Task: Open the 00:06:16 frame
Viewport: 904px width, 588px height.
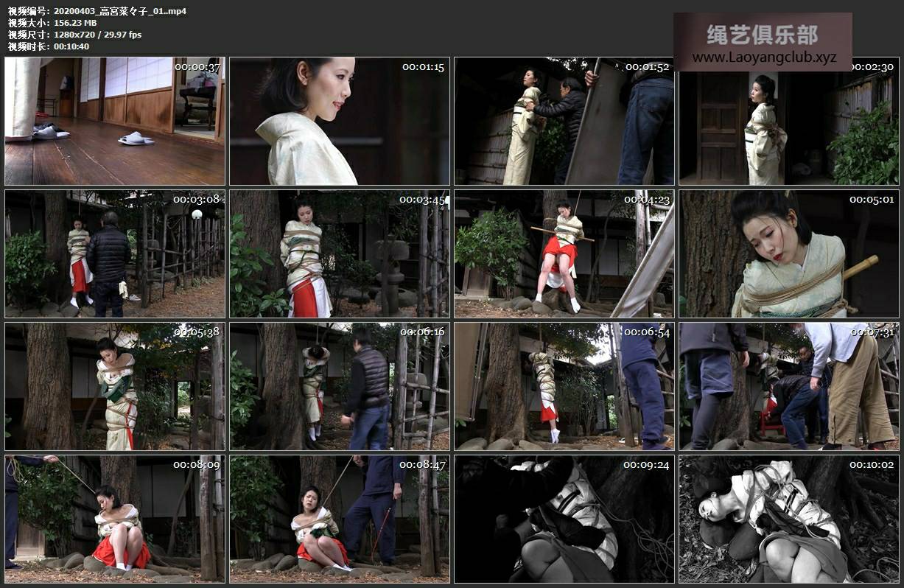Action: click(x=340, y=386)
